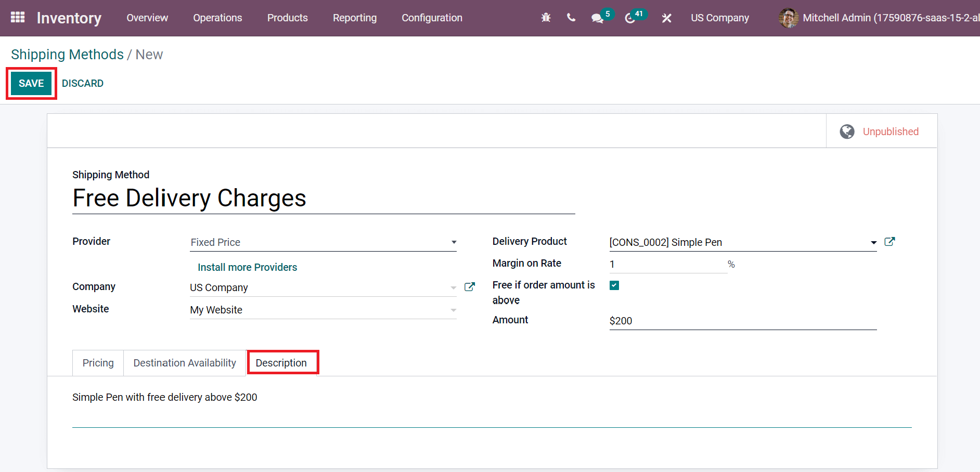
Task: Click the Amount input field
Action: click(742, 321)
